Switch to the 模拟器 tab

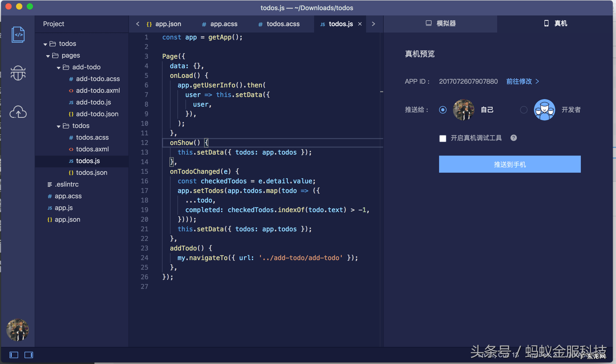pos(441,23)
